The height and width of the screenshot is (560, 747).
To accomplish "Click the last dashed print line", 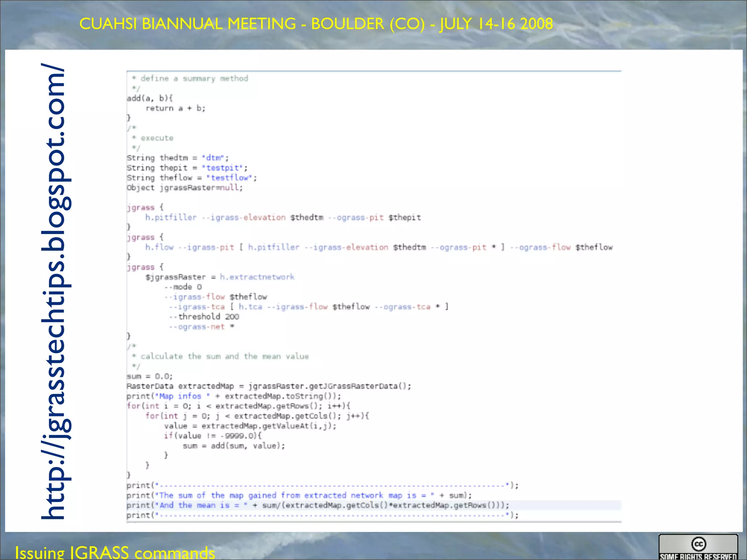I will (322, 515).
